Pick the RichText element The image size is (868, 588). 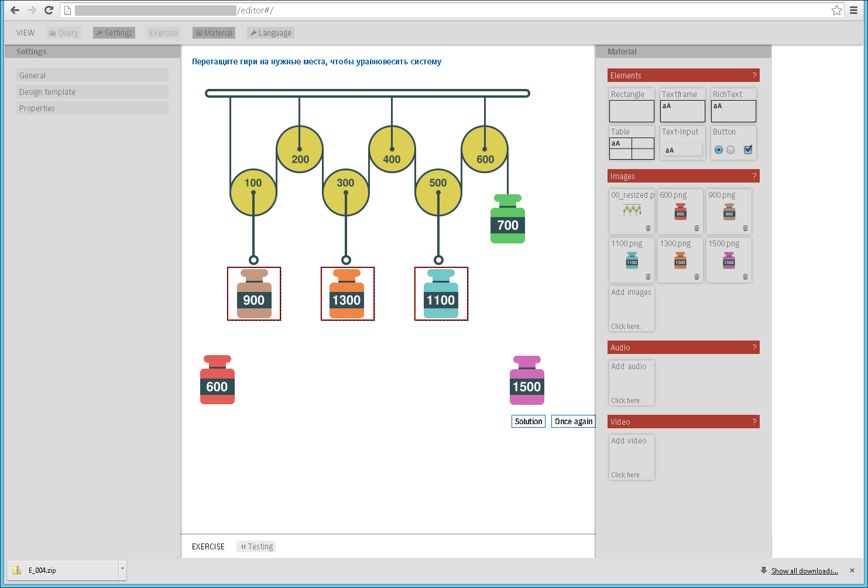(733, 105)
